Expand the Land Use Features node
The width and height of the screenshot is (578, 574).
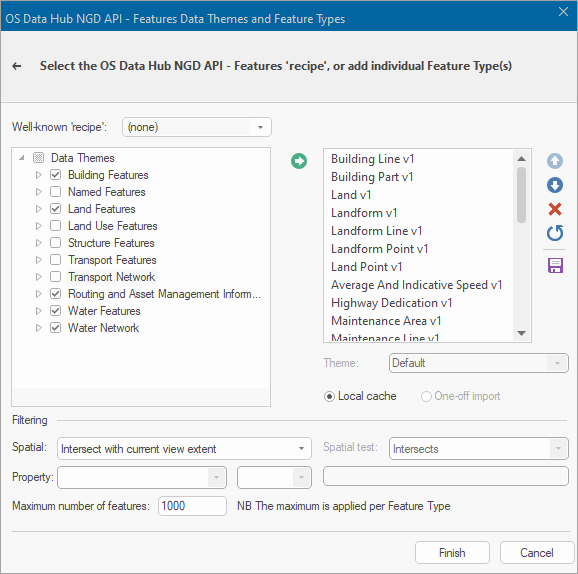pos(38,226)
